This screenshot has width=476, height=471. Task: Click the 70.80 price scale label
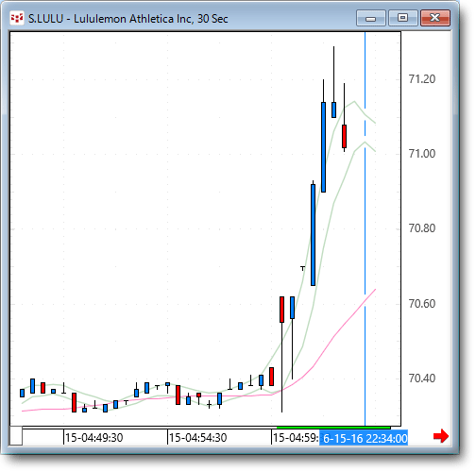click(x=422, y=228)
